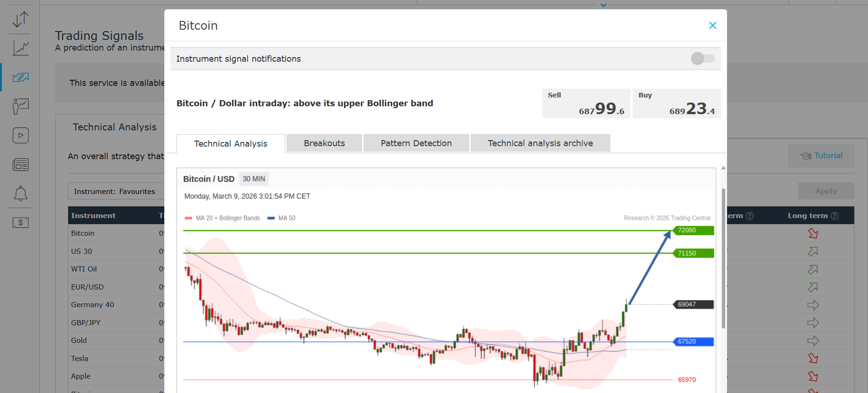This screenshot has height=393, width=868.
Task: Click Apple long term down arrow
Action: pos(813,376)
